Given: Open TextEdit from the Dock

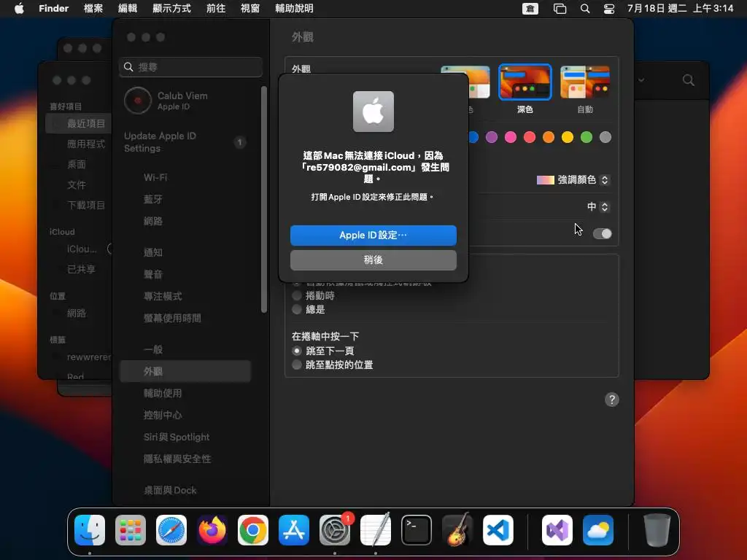Looking at the screenshot, I should click(376, 530).
